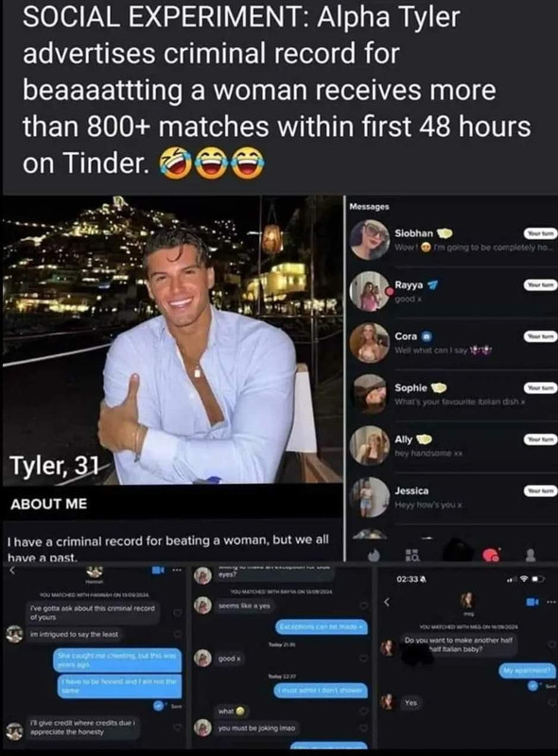Like the "criminal record of yours" message heart
Viewport: 558px width, 756px height.
click(178, 612)
